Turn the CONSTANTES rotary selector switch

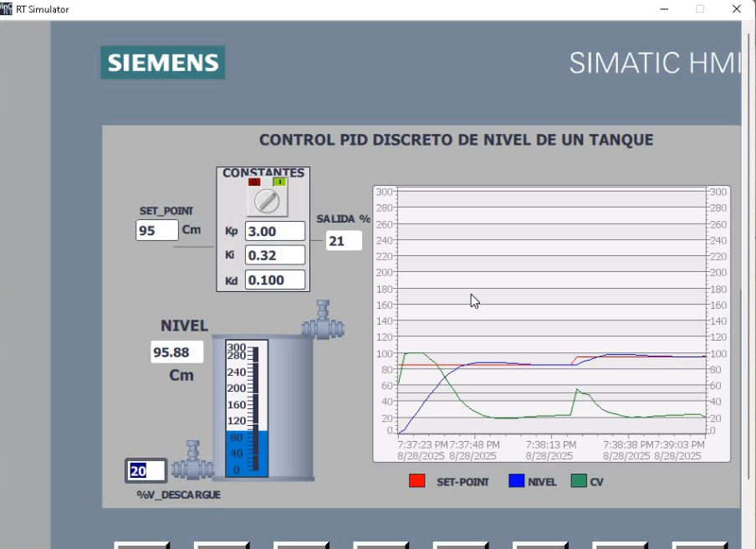267,201
